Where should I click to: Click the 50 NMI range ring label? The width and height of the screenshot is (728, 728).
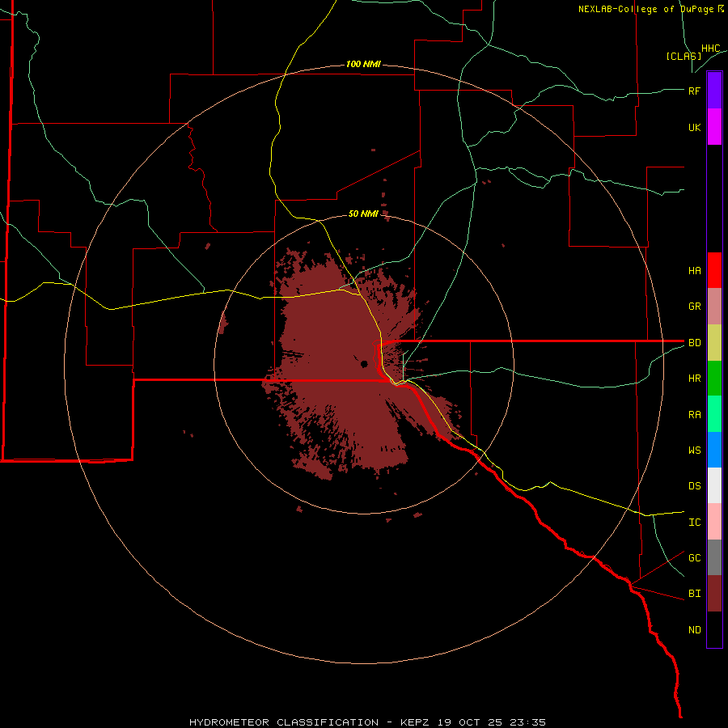point(363,214)
